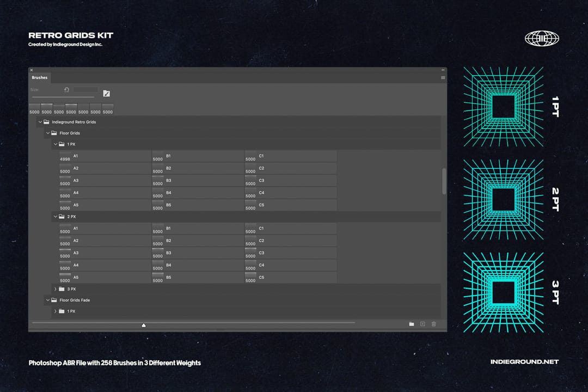
Task: Click the INDIEGROUND.NET text
Action: 524,362
